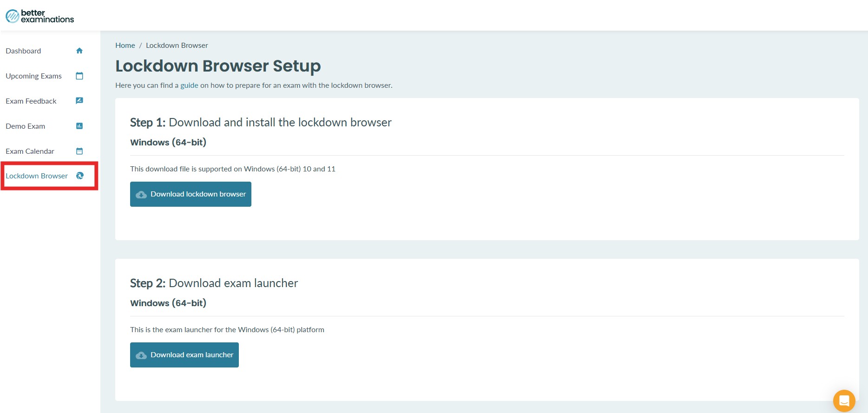
Task: Click the Home breadcrumb link
Action: [125, 46]
